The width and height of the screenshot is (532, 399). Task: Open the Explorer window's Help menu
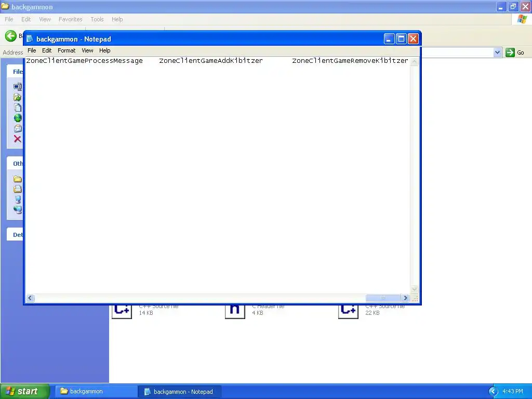click(117, 19)
